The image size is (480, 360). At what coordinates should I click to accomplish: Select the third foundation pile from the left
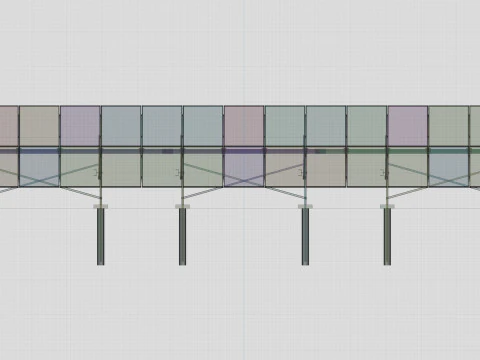[x=305, y=237]
